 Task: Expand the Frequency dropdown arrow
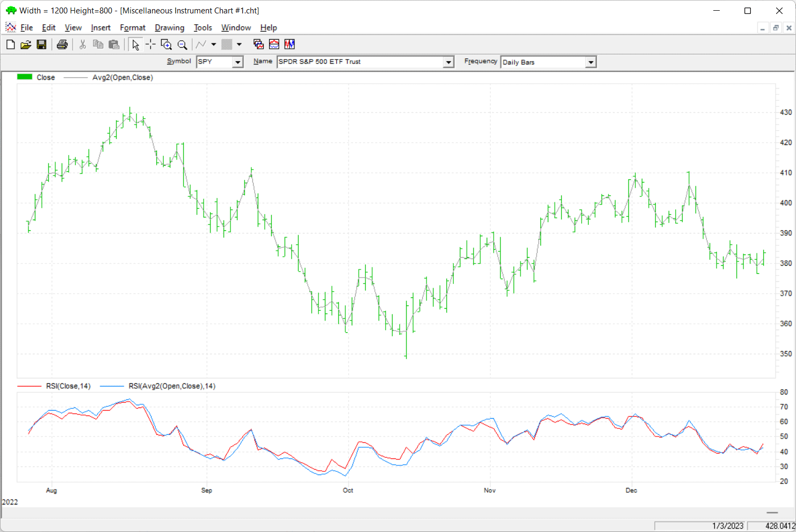point(591,62)
